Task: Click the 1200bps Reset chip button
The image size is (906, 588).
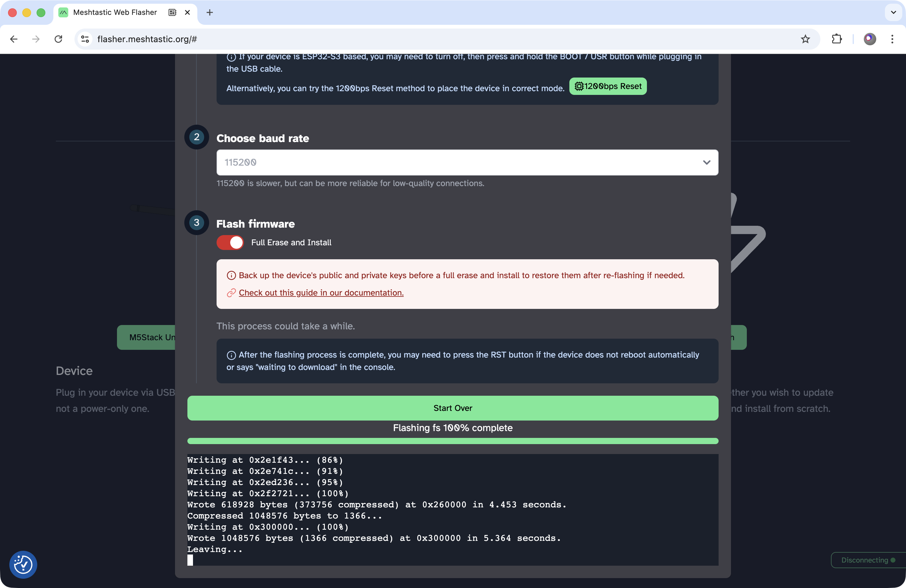Action: pos(608,87)
